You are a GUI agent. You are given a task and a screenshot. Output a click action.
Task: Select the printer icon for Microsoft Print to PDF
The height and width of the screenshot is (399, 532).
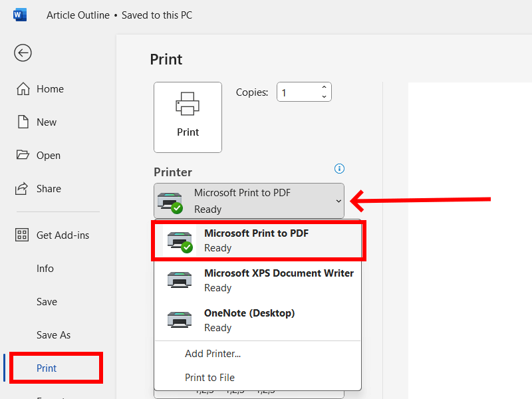click(180, 239)
